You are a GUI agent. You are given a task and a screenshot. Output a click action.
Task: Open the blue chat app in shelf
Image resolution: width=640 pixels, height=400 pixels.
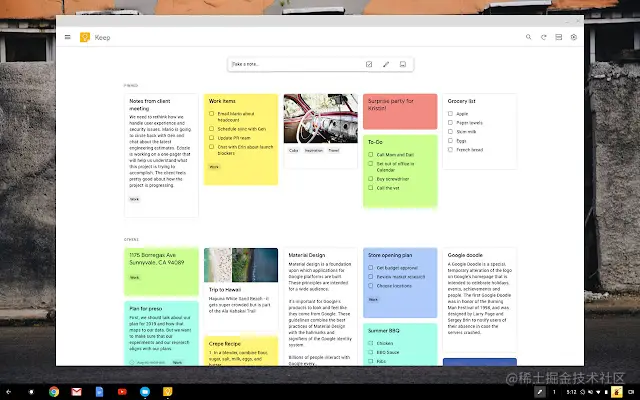click(145, 392)
